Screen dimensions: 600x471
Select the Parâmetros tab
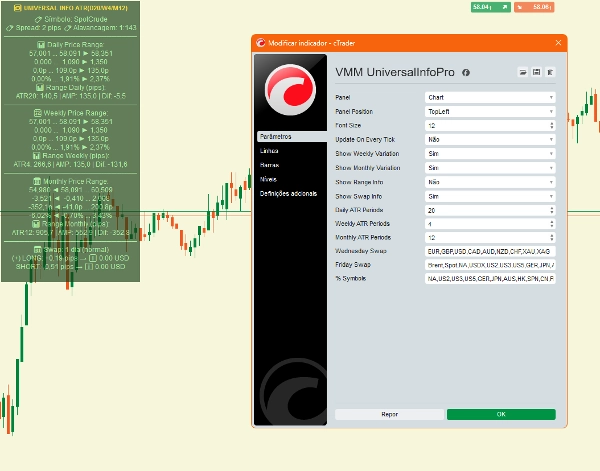(292, 137)
